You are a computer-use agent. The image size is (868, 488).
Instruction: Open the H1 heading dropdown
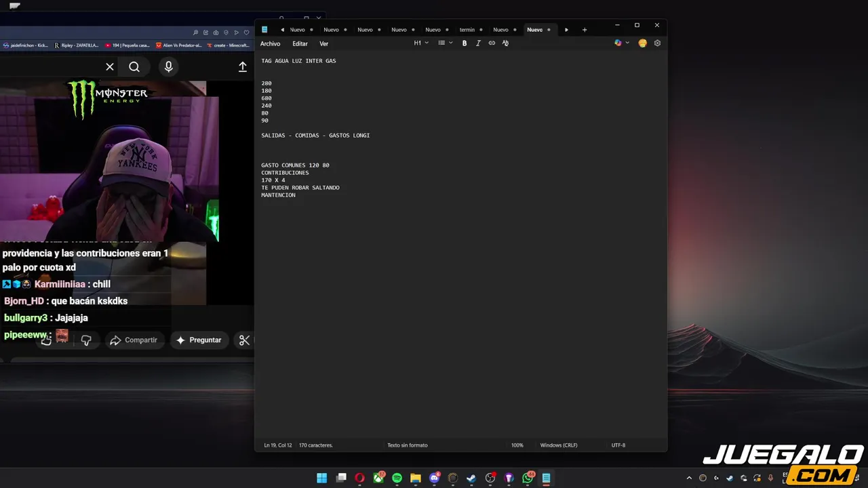(421, 43)
